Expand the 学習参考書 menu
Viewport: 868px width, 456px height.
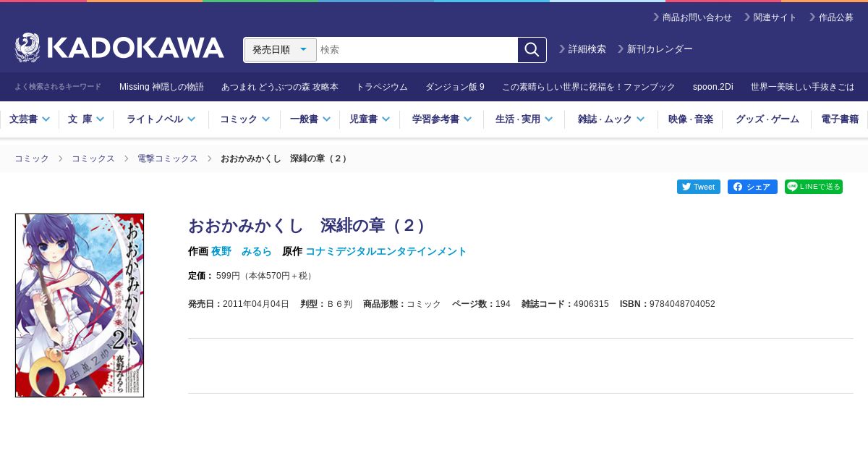442,119
